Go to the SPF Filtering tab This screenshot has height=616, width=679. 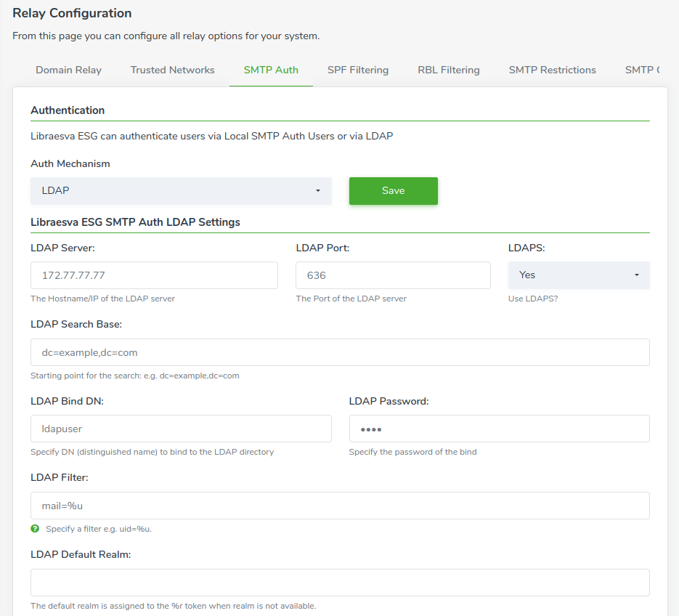click(358, 70)
